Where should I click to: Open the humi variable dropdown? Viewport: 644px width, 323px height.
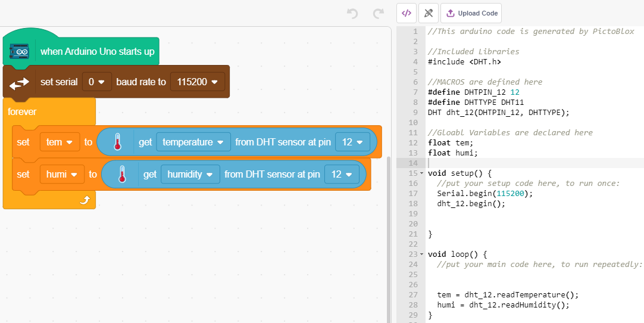coord(62,174)
